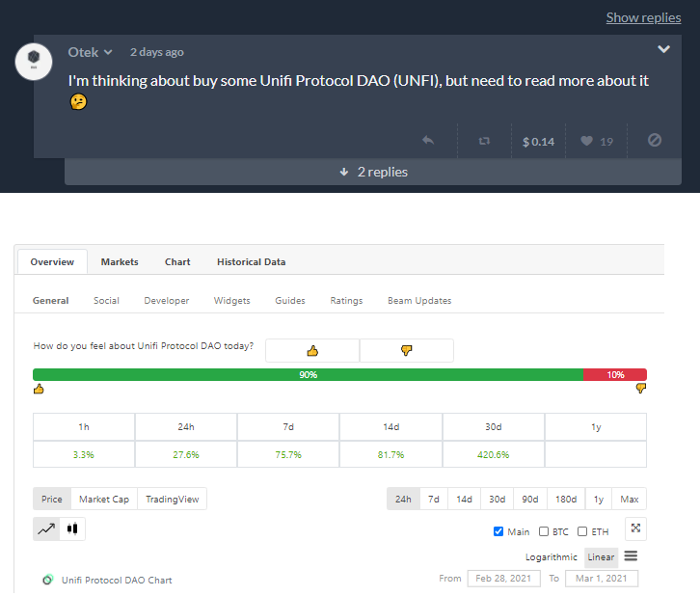Expand the post options chevron
Image resolution: width=700 pixels, height=596 pixels.
pyautogui.click(x=663, y=49)
